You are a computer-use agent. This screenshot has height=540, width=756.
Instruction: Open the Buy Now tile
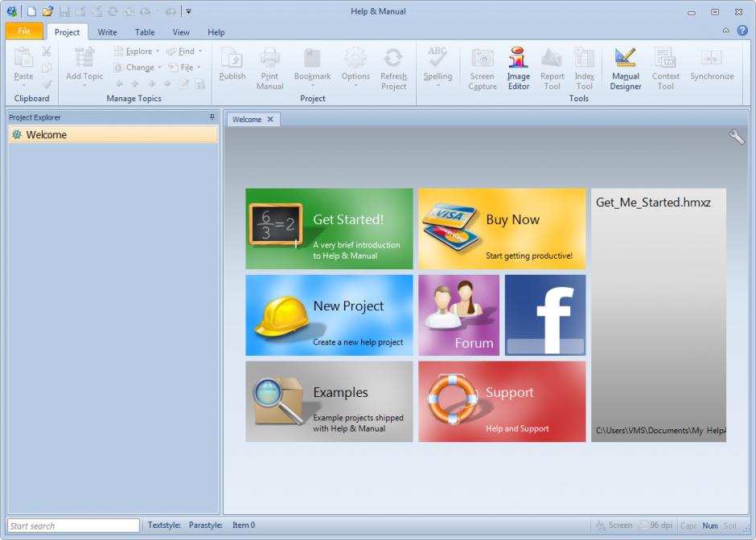[502, 229]
